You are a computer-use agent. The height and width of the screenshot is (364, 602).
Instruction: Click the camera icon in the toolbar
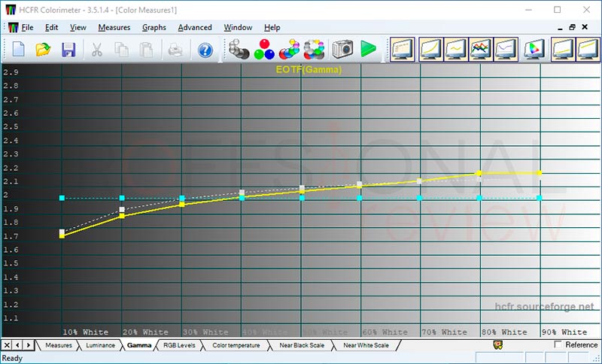342,49
